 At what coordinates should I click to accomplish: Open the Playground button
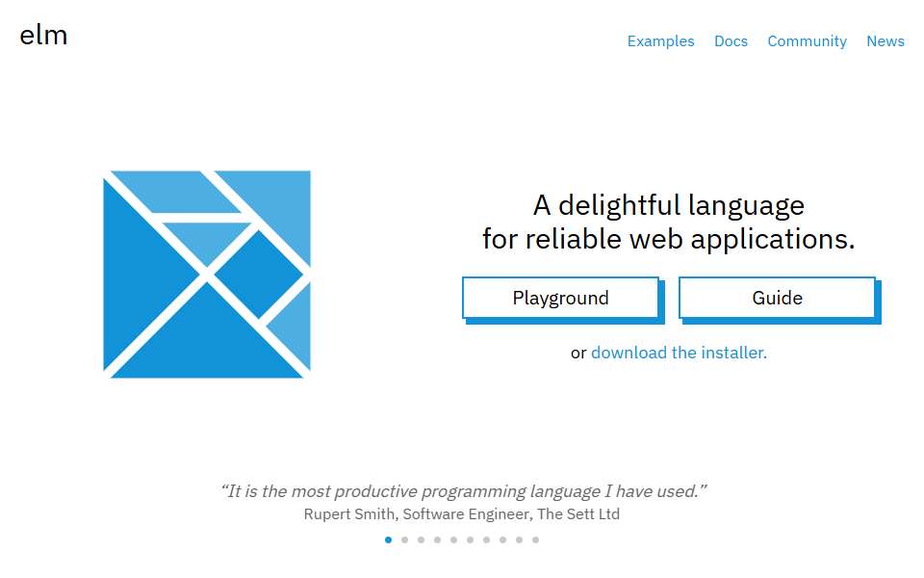tap(560, 298)
